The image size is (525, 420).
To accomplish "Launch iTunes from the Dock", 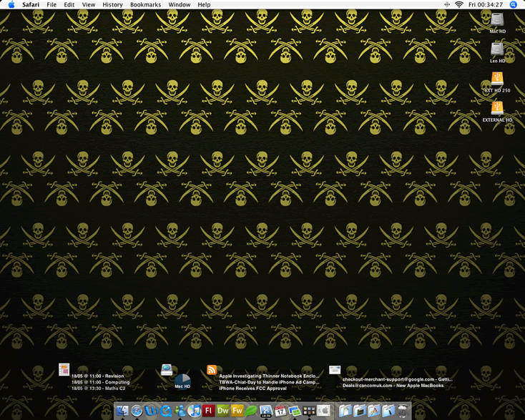I will (195, 411).
